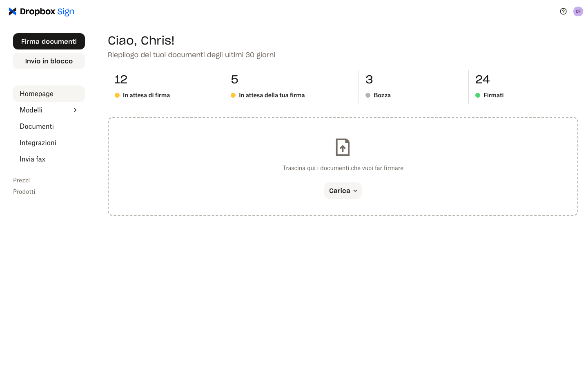The image size is (588, 368).
Task: Open Invia fax
Action: coord(32,159)
